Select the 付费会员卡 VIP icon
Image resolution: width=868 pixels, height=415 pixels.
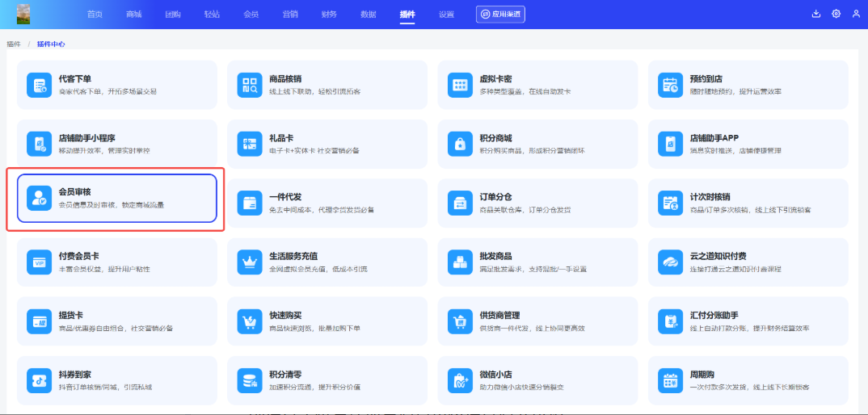39,262
